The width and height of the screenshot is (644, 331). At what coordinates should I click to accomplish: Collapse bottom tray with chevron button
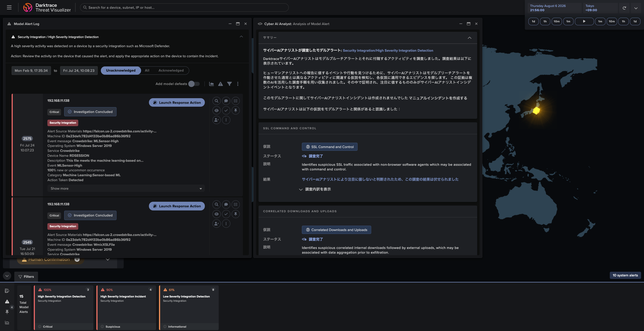[x=7, y=276]
